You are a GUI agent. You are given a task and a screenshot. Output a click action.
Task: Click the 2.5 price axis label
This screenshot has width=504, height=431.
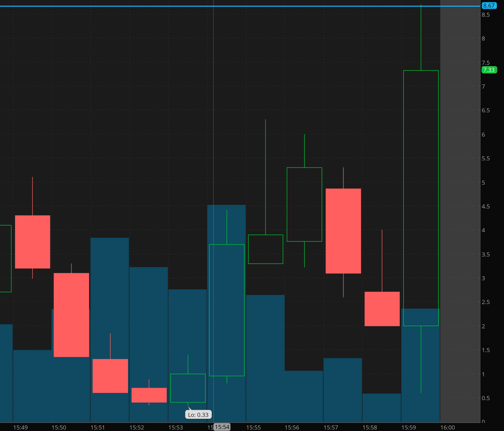pos(486,302)
